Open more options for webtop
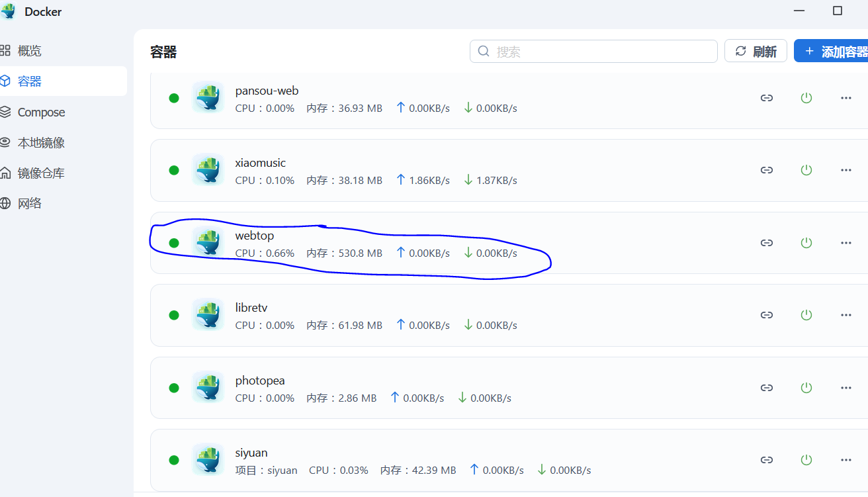The width and height of the screenshot is (868, 497). pos(846,243)
